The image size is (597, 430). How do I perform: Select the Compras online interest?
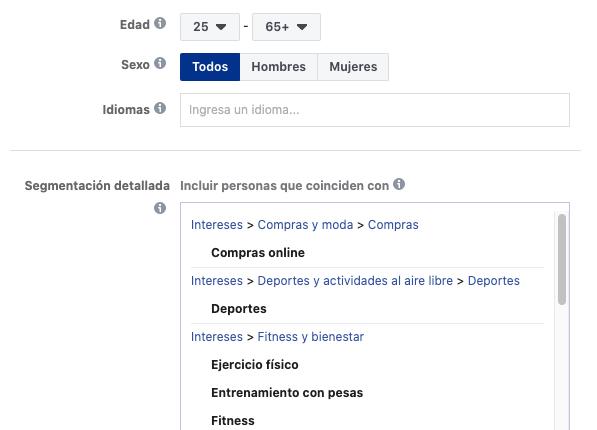click(x=258, y=253)
